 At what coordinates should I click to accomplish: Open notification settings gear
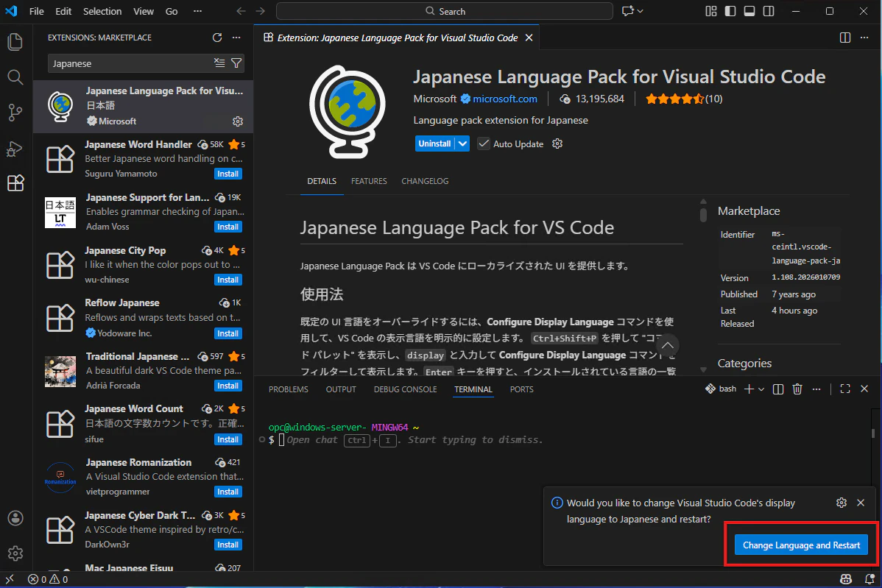coord(842,503)
